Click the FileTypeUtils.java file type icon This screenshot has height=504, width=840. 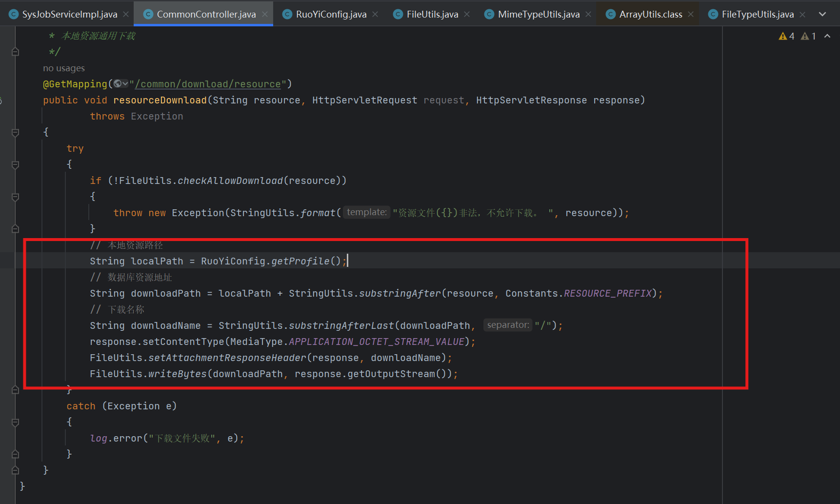pos(713,14)
